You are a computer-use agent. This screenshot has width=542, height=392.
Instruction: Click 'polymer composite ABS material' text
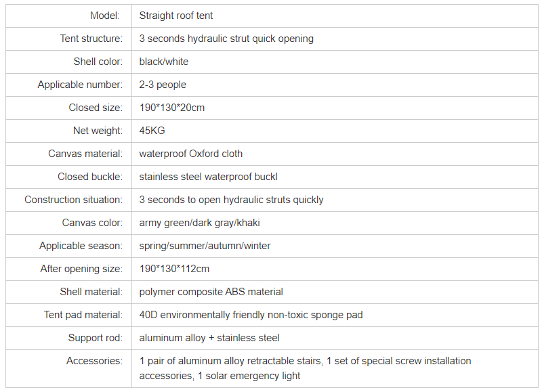pyautogui.click(x=211, y=292)
